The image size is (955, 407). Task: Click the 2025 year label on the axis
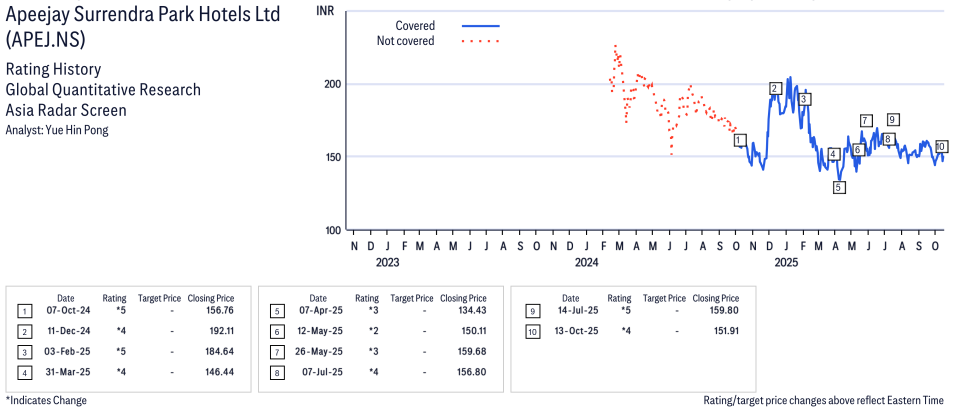pyautogui.click(x=786, y=263)
